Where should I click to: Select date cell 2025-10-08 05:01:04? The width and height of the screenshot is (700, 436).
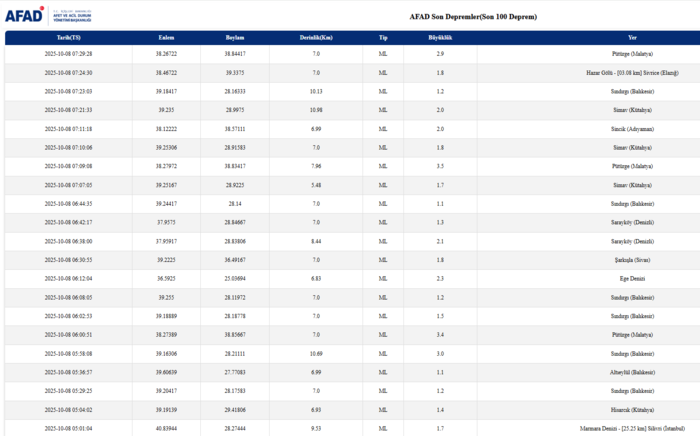68,428
